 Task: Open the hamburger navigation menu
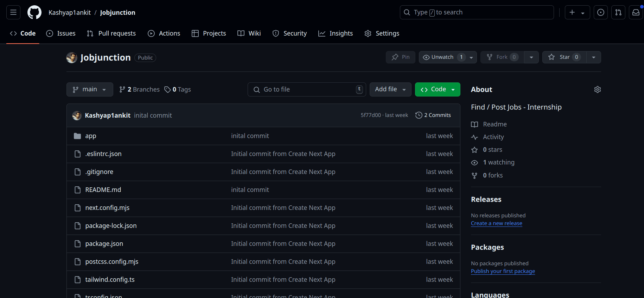pos(13,12)
